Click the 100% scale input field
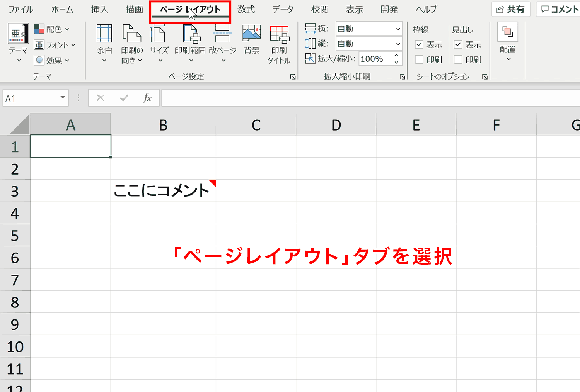The image size is (580, 392). pos(375,59)
